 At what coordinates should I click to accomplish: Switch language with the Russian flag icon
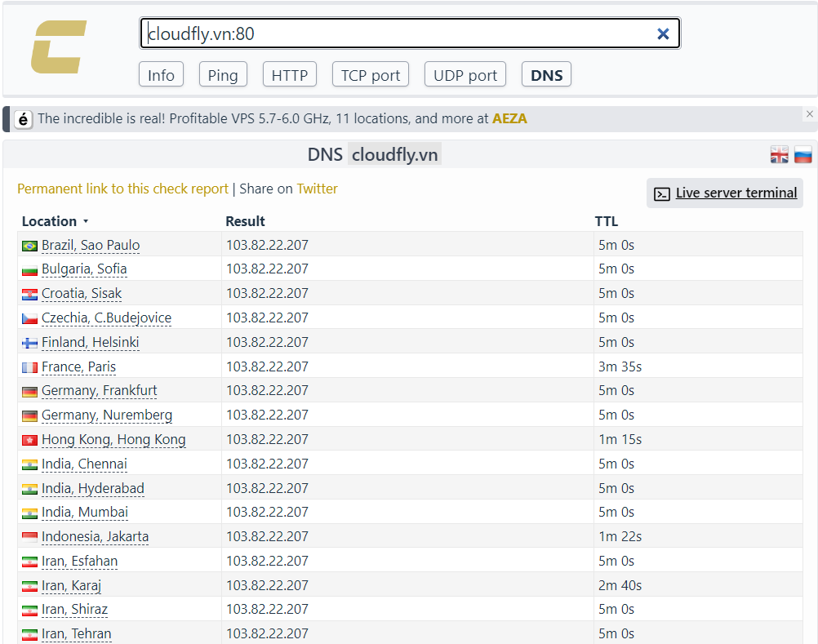(x=803, y=154)
